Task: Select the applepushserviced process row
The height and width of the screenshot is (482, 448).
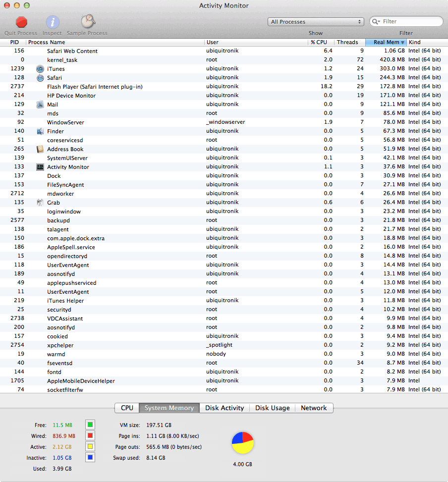Action: (x=224, y=283)
